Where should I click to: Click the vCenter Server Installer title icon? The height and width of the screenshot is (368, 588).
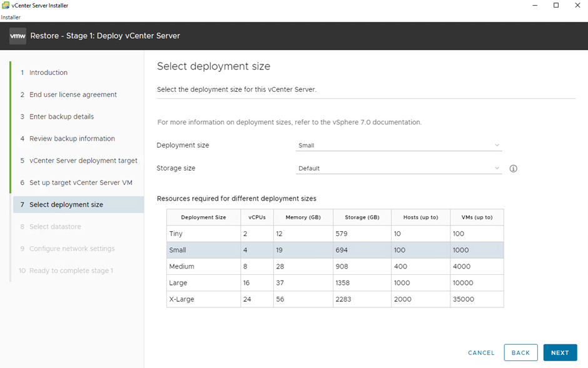pyautogui.click(x=6, y=6)
